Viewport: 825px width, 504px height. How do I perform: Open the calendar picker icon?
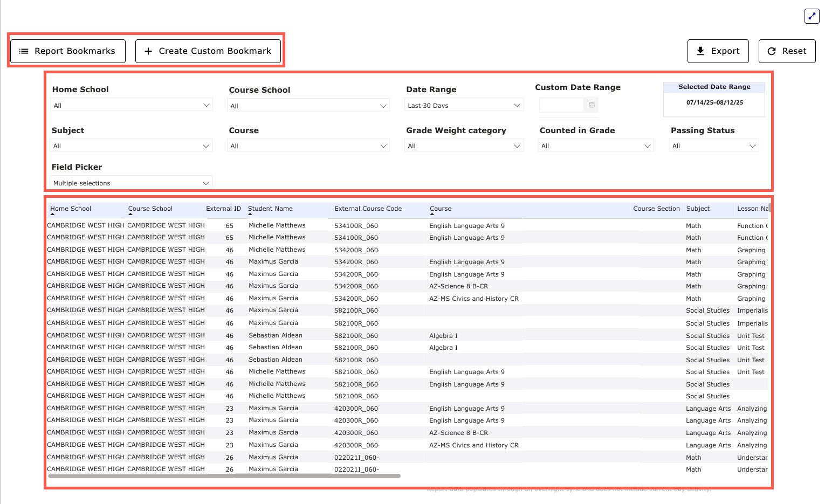pyautogui.click(x=592, y=105)
